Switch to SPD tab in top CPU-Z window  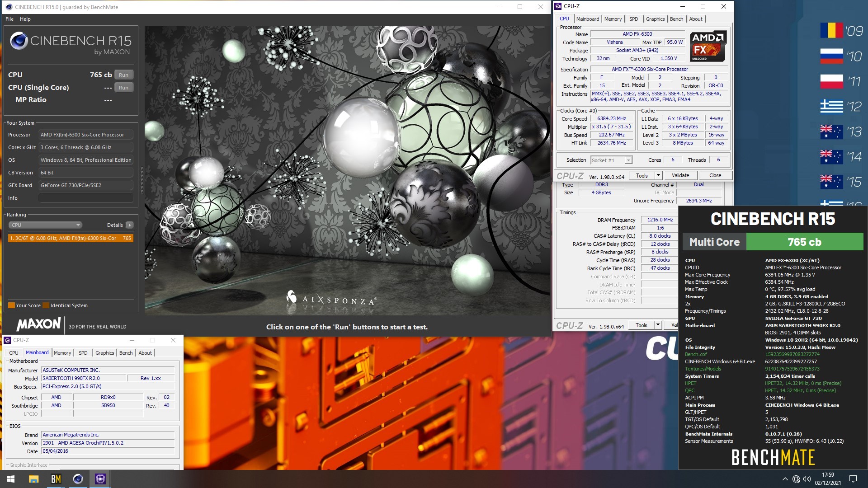(633, 19)
